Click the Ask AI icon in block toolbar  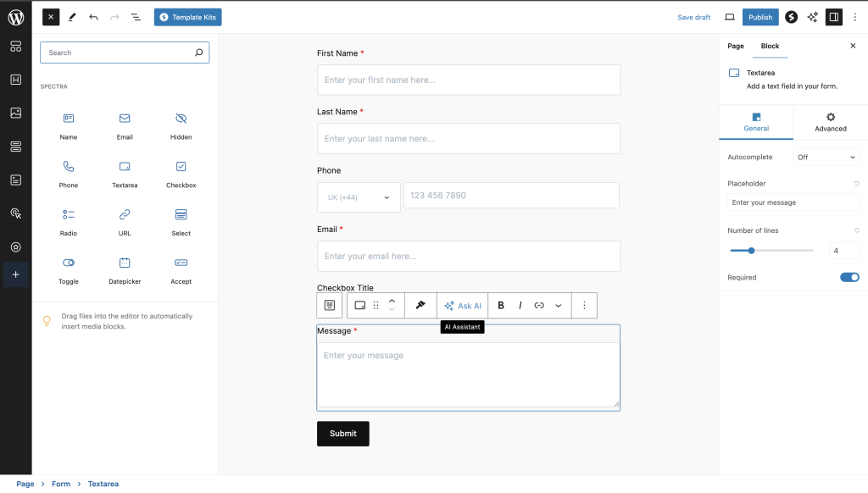[x=462, y=305]
